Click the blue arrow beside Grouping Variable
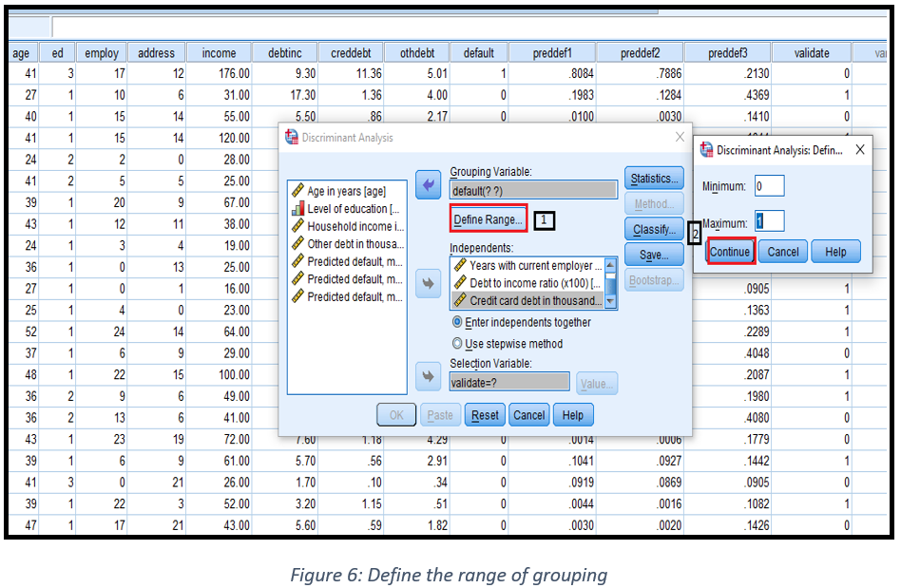This screenshot has height=588, width=901. 429,185
